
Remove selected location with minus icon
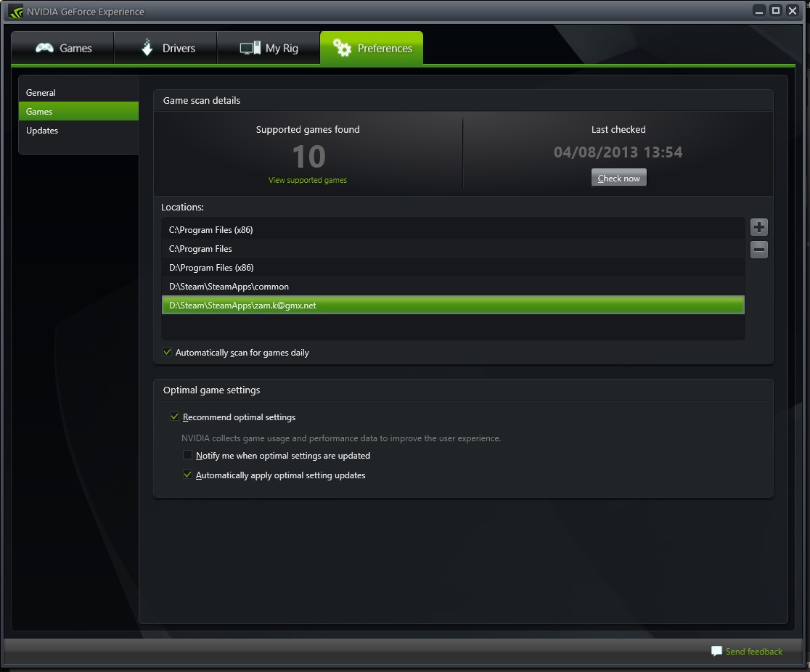[x=759, y=250]
